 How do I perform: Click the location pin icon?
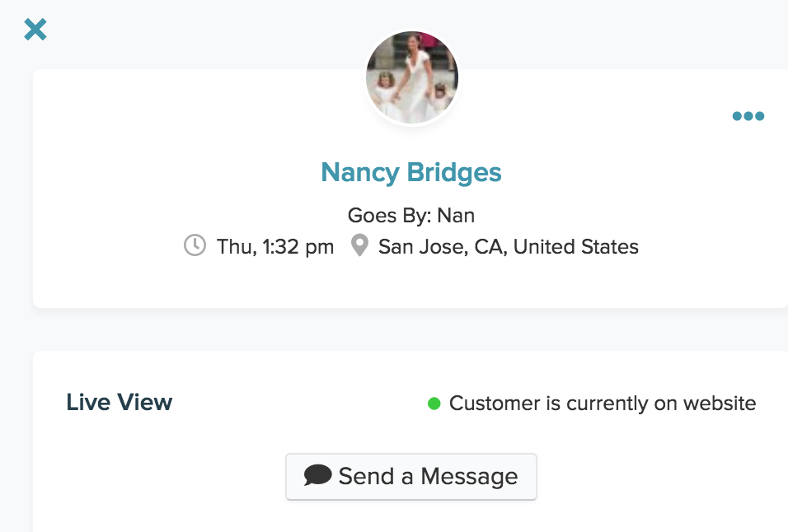pyautogui.click(x=359, y=245)
